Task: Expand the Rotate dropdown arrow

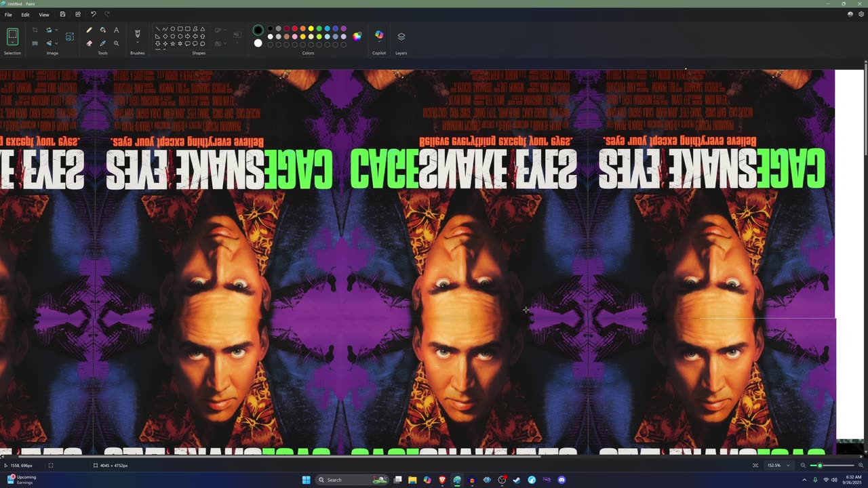Action: pyautogui.click(x=56, y=30)
